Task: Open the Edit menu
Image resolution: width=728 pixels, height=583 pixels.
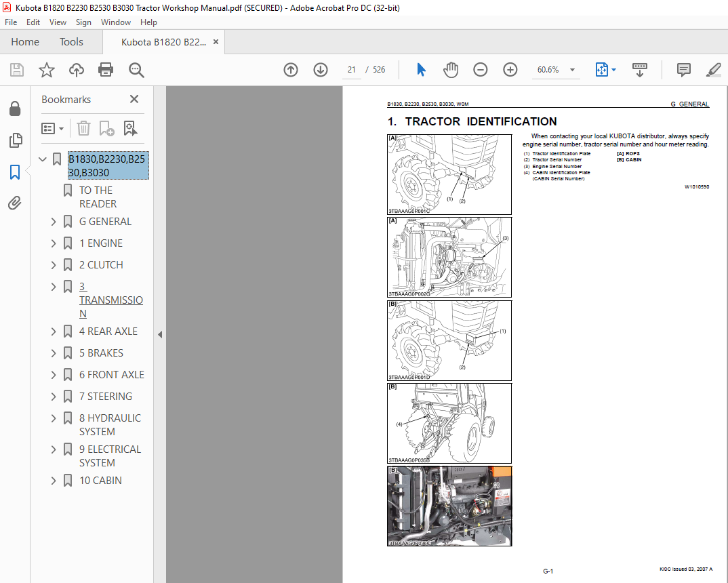Action: [33, 22]
